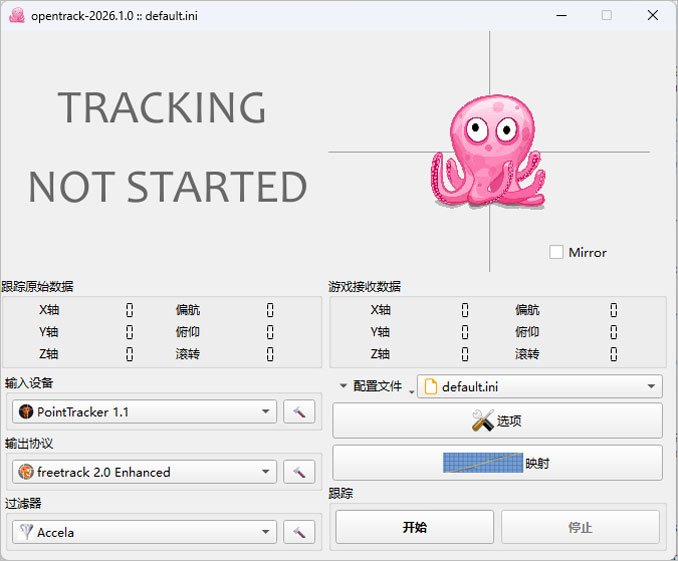Open freetrack output protocol settings hammer icon
The width and height of the screenshot is (678, 561).
[299, 472]
